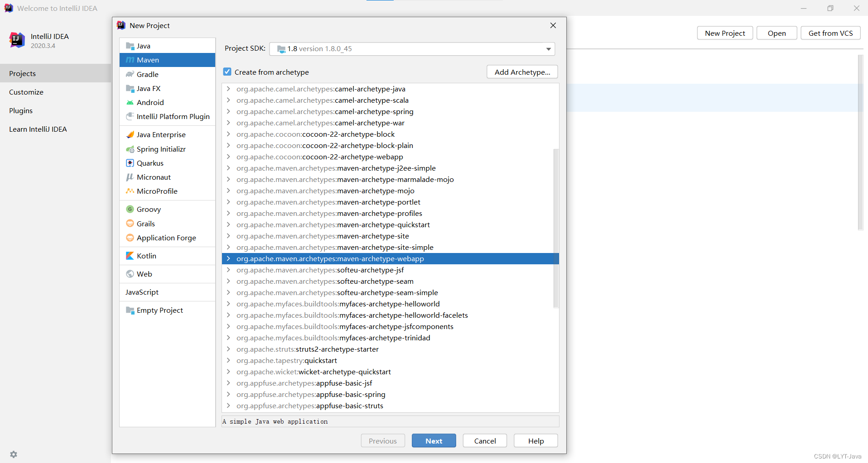Expand the selected maven-archetype-webapp entry
Screen dimensions: 868x463
point(229,259)
